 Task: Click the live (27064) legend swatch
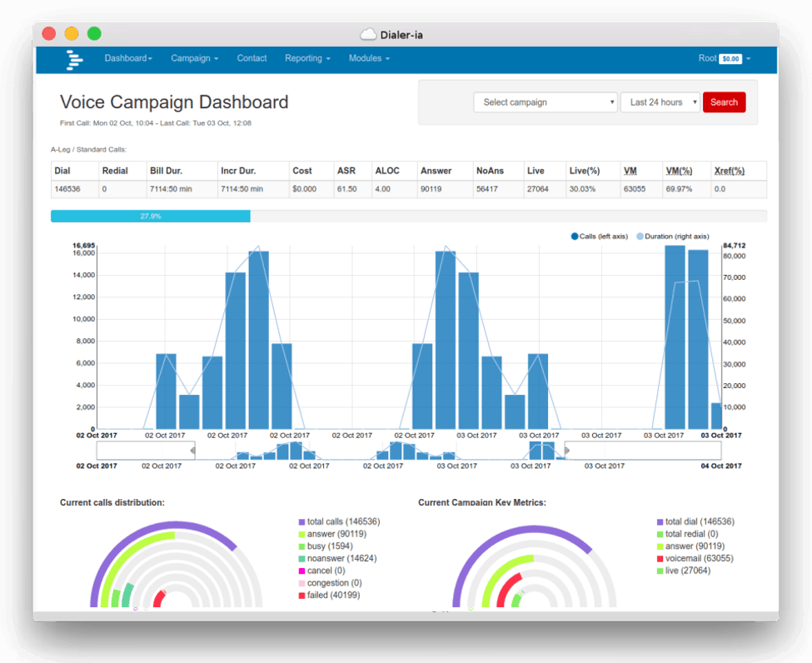pos(660,571)
